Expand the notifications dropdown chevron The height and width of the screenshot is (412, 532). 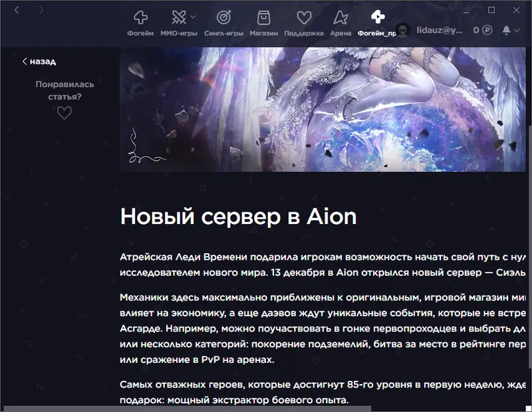click(517, 31)
